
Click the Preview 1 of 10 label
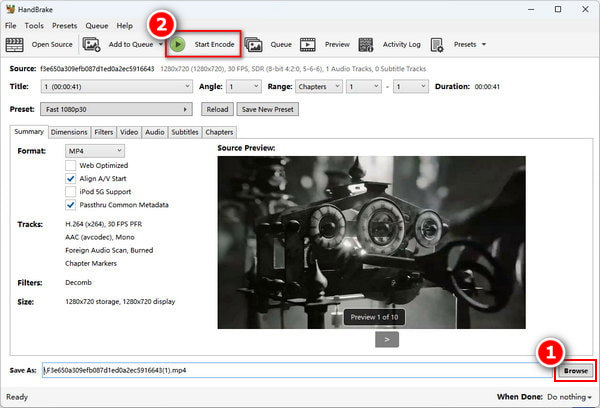(374, 317)
